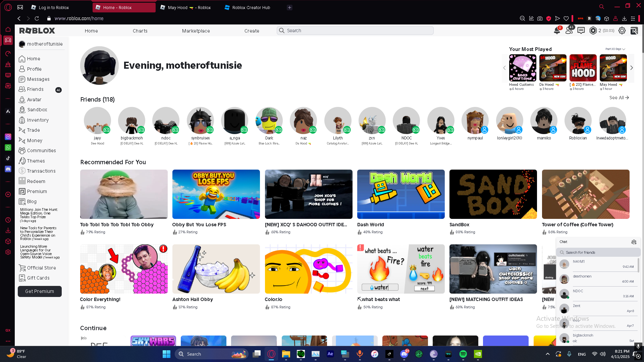Open Create in top navigation
This screenshot has width=644, height=362.
252,31
